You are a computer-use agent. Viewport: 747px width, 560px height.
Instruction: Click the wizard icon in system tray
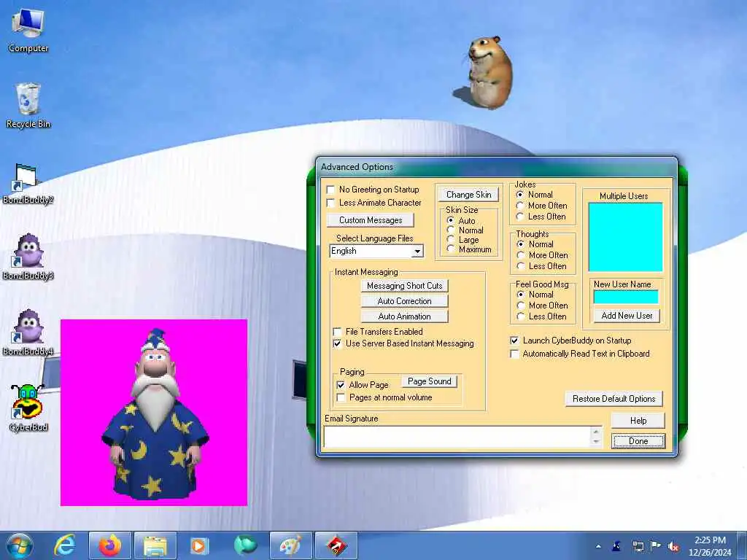point(617,545)
